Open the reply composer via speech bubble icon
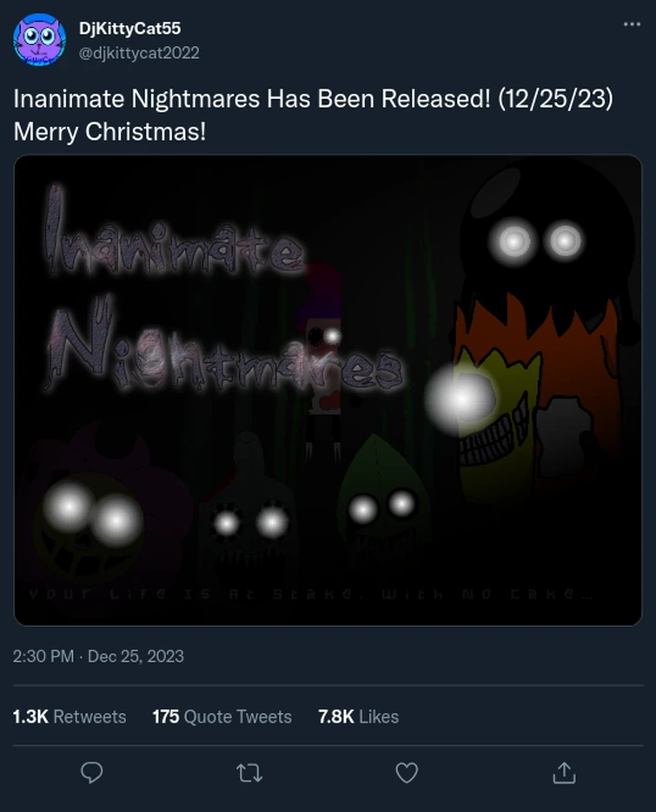Screen dimensions: 656x812 (91, 772)
